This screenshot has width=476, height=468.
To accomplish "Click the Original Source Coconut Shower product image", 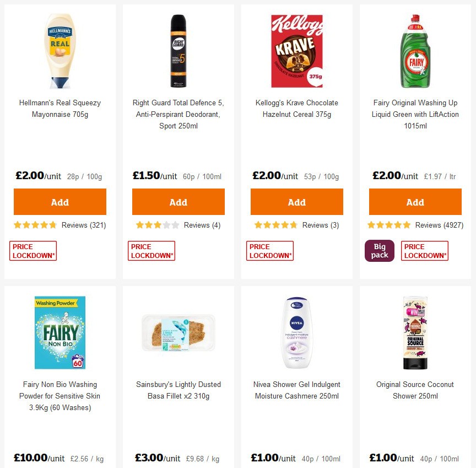I will pos(415,331).
